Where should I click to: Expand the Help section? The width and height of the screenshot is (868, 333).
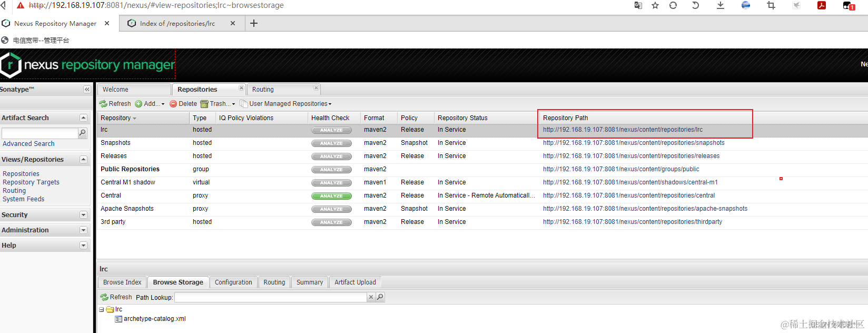(83, 245)
